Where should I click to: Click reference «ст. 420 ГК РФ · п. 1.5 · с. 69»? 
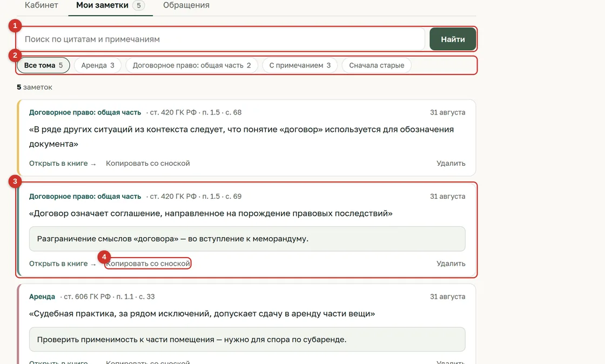196,196
